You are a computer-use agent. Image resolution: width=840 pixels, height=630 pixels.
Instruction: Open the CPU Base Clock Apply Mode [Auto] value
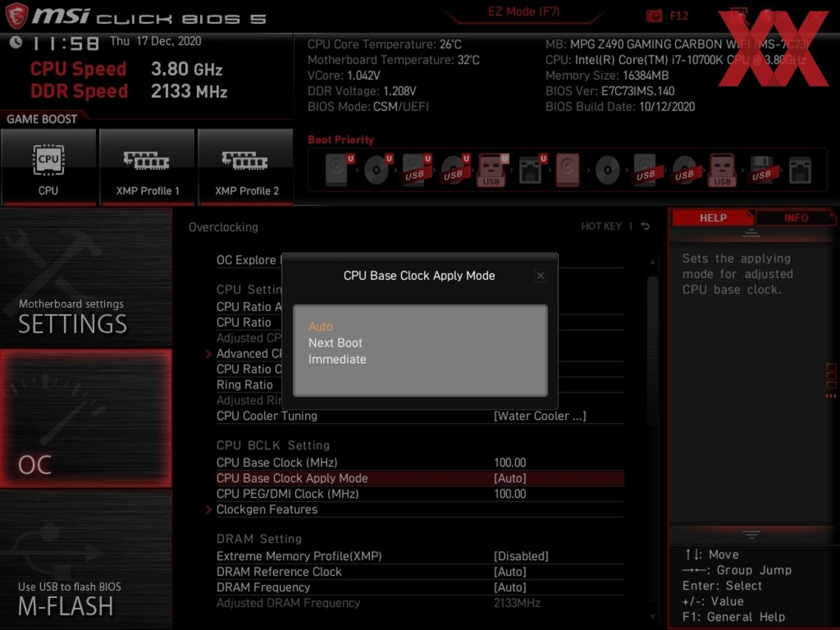(510, 479)
